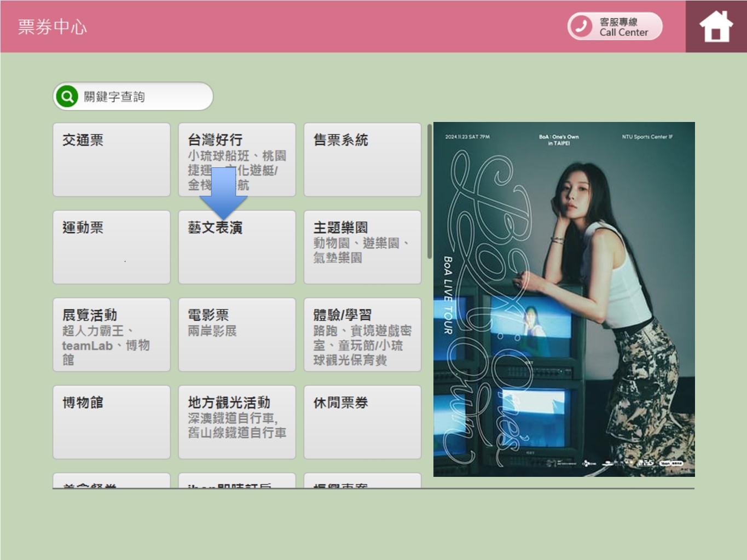Choose the 電影票 category
This screenshot has width=747, height=560.
click(237, 335)
